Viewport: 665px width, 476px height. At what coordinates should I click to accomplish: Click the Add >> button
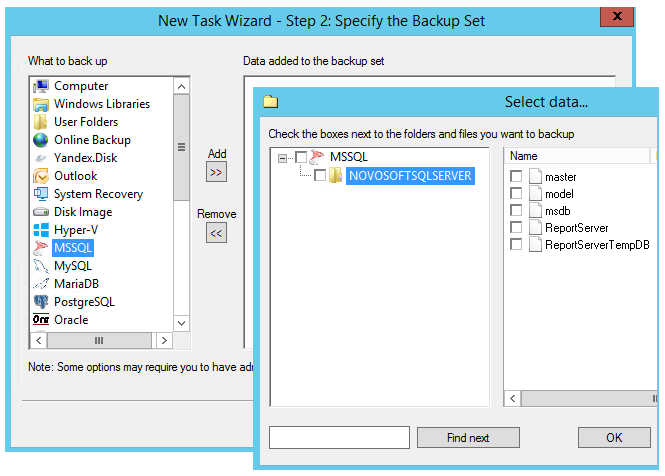coord(216,172)
